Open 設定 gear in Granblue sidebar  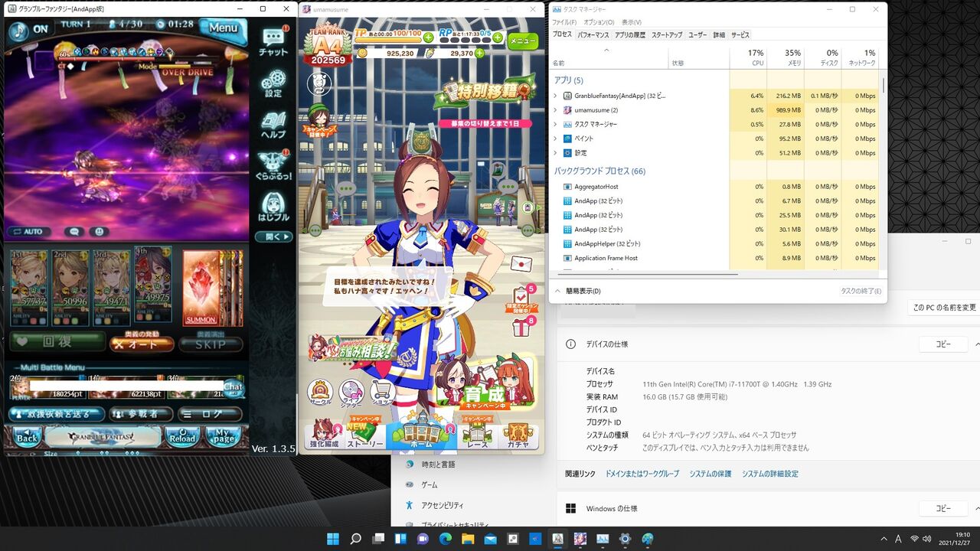[x=273, y=83]
